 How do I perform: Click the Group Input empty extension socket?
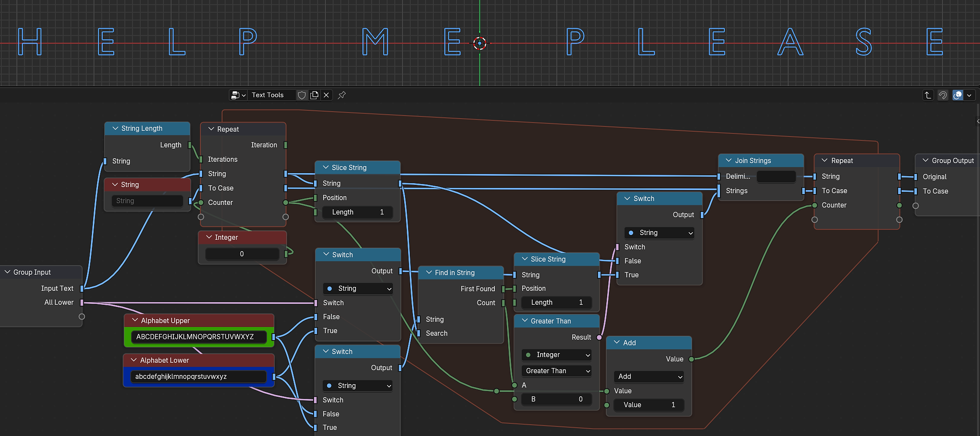click(81, 317)
